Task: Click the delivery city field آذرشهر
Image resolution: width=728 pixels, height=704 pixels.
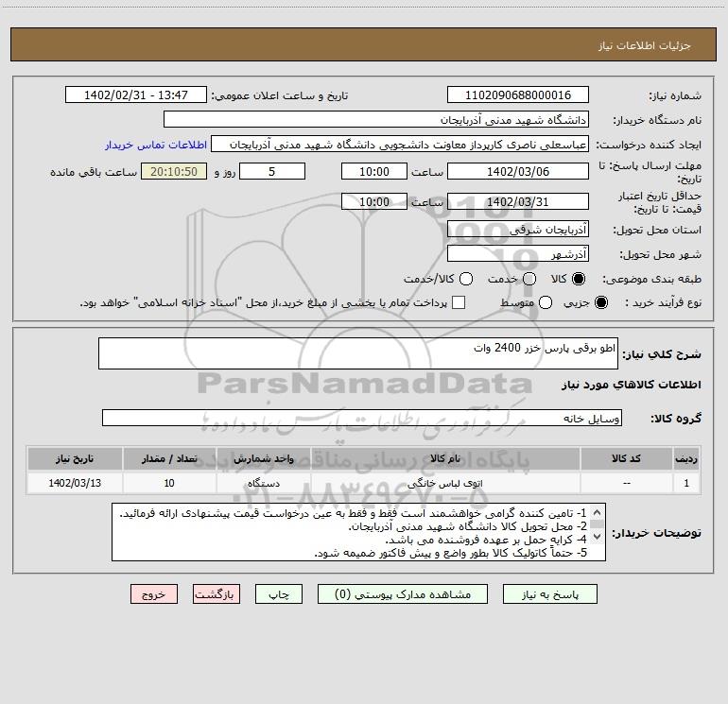Action: click(518, 253)
